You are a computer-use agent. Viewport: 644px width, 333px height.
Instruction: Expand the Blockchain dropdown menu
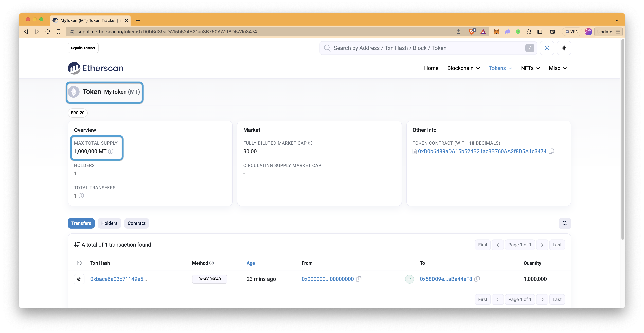pos(463,68)
